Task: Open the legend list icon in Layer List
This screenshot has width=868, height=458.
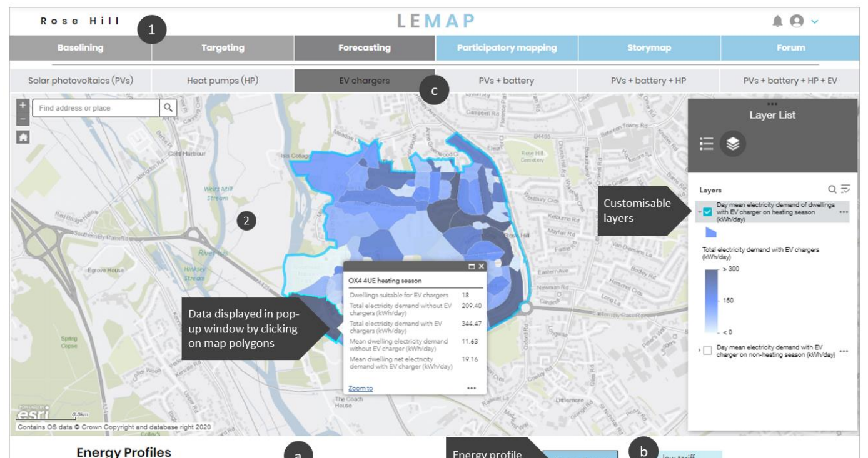Action: (707, 144)
